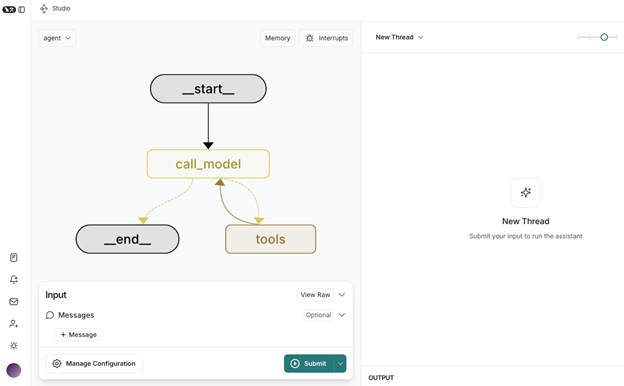Screen dimensions: 624x386
Task: Open notifications bell icon in sidebar
Action: pyautogui.click(x=14, y=279)
